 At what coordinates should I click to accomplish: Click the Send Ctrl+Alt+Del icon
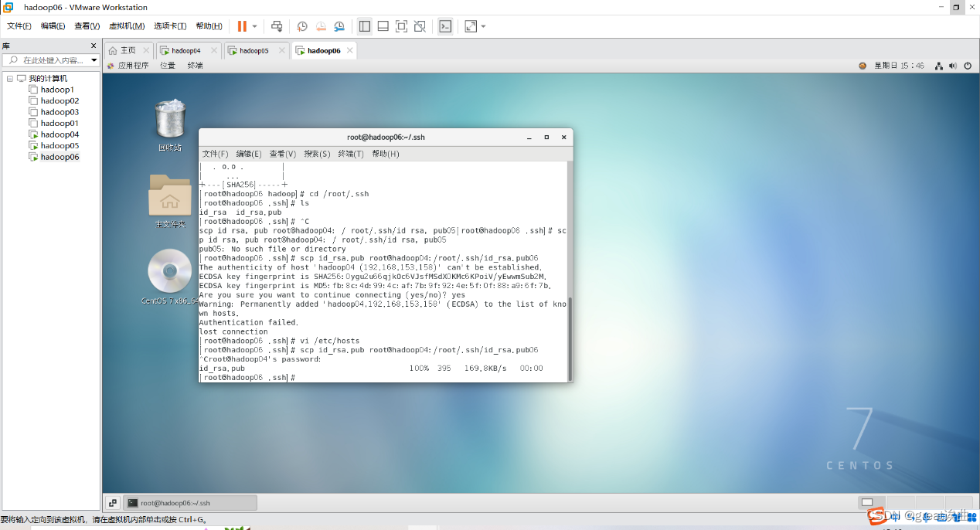coord(277,26)
